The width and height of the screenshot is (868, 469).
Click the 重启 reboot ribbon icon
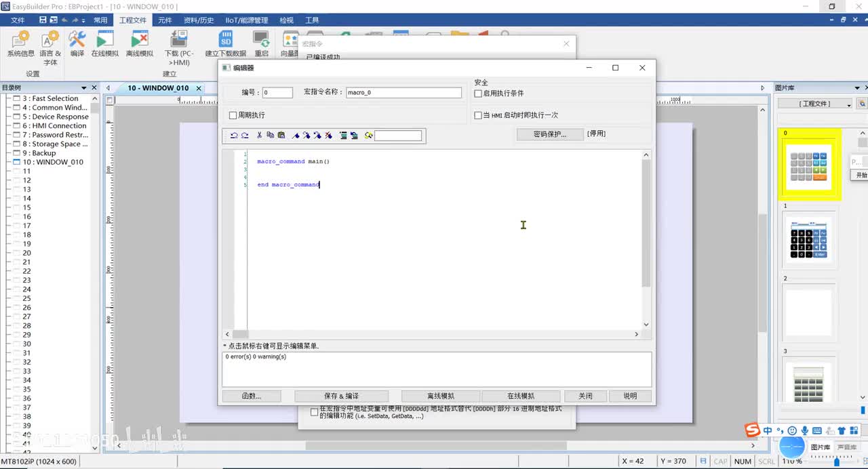[x=261, y=44]
